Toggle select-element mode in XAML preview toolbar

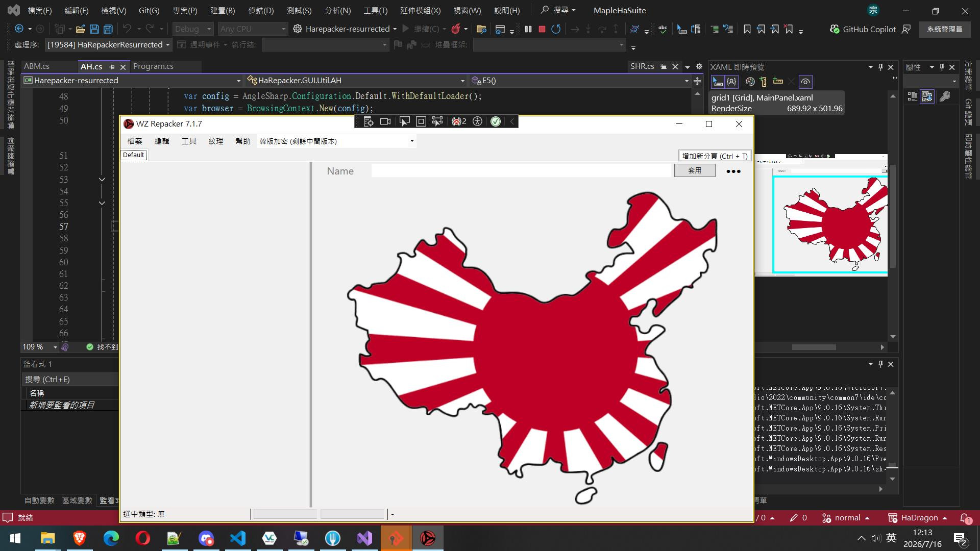(x=718, y=82)
